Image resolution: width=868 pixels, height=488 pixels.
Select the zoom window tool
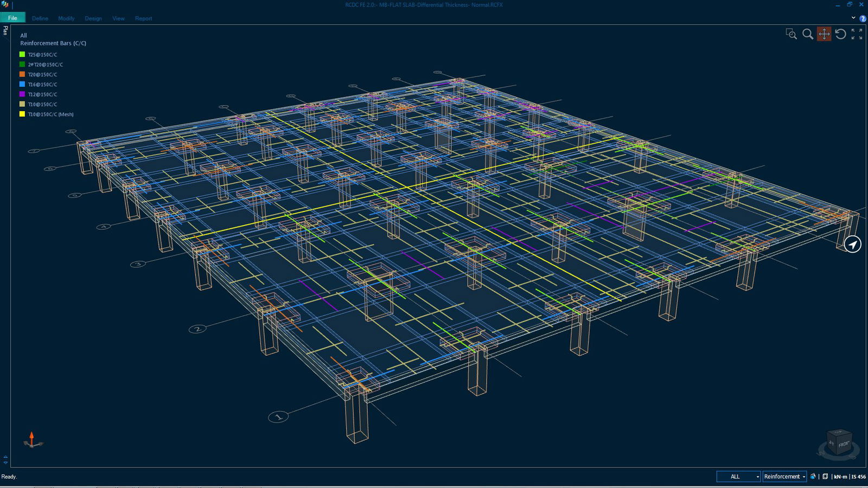pos(791,34)
